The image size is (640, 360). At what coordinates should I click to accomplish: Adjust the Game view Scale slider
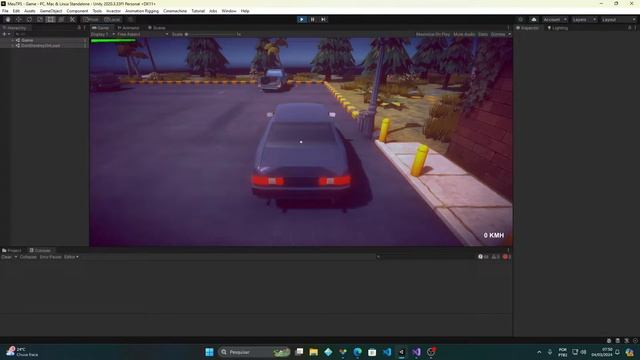[212, 34]
